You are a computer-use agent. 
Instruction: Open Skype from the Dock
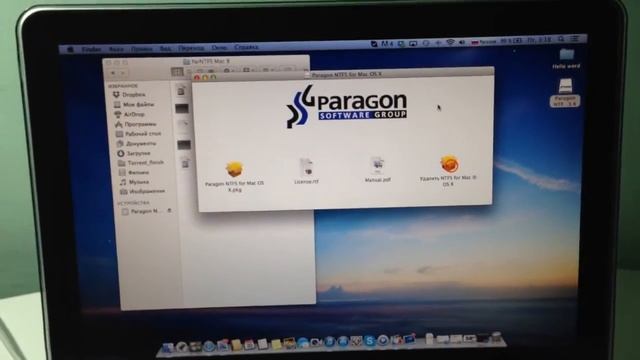pos(369,341)
